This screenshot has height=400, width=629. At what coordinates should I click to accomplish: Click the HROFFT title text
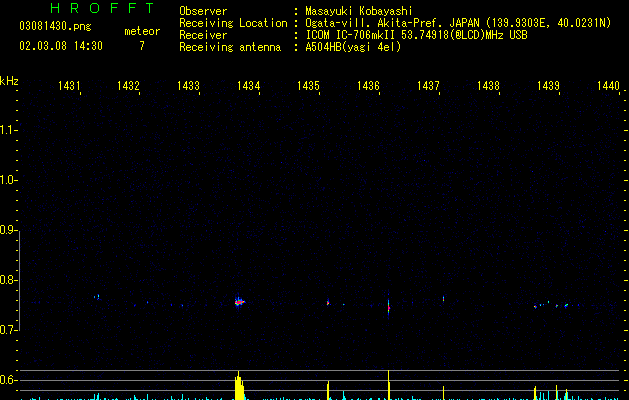tap(103, 8)
